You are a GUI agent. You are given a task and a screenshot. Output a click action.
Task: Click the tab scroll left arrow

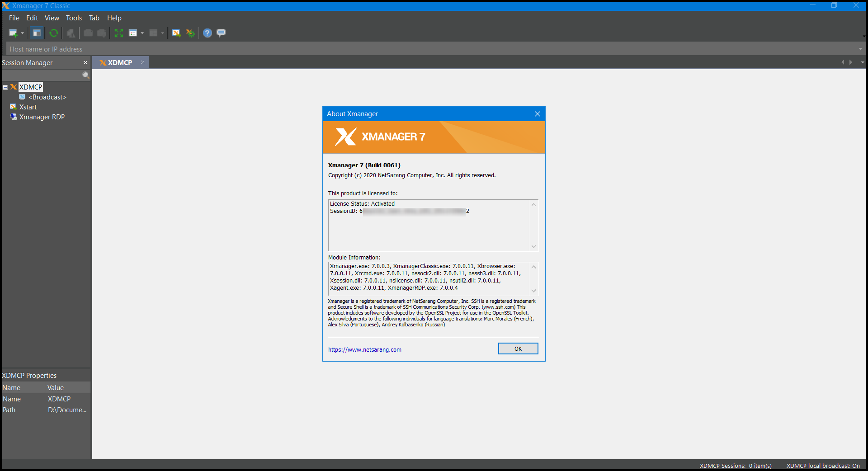point(843,62)
